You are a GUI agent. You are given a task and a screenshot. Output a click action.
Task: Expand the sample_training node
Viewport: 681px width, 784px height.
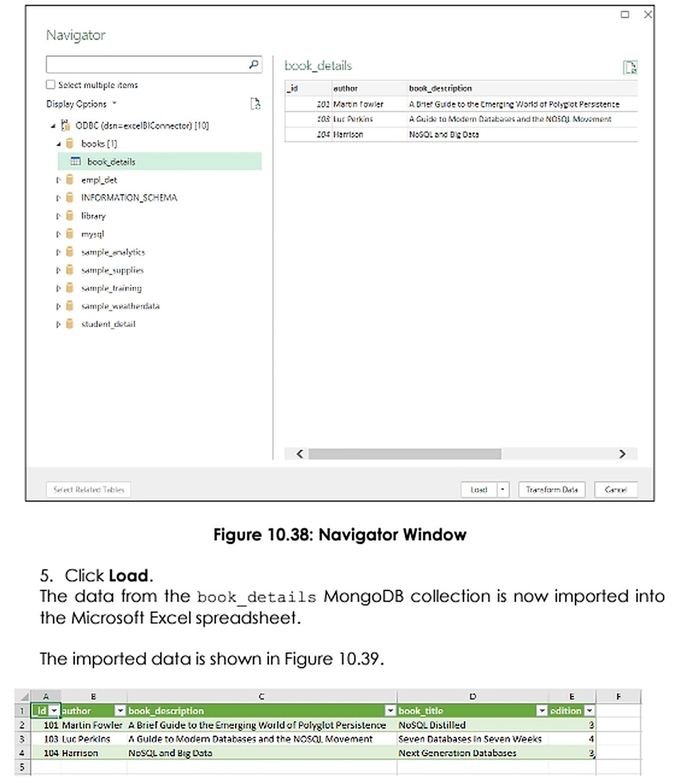(58, 288)
